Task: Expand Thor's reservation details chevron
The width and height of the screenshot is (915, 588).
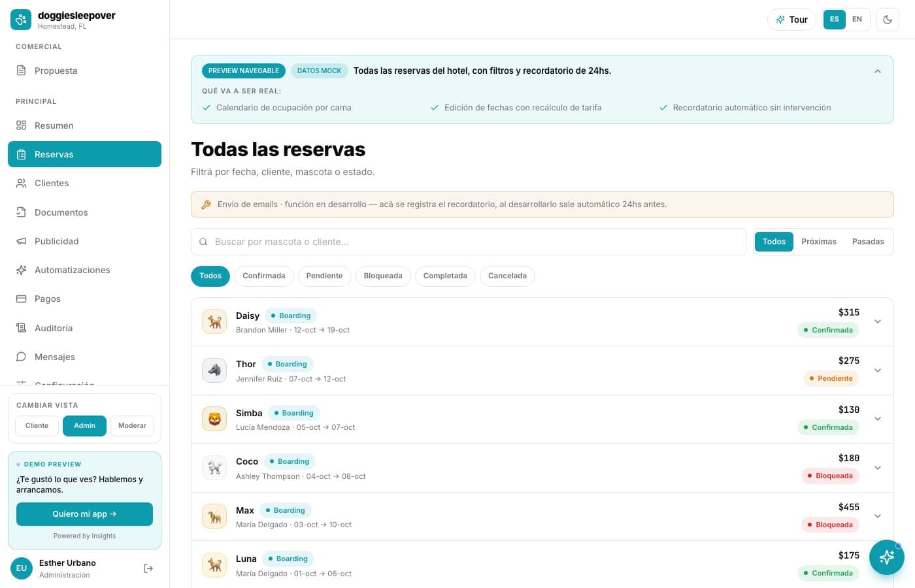Action: [878, 370]
